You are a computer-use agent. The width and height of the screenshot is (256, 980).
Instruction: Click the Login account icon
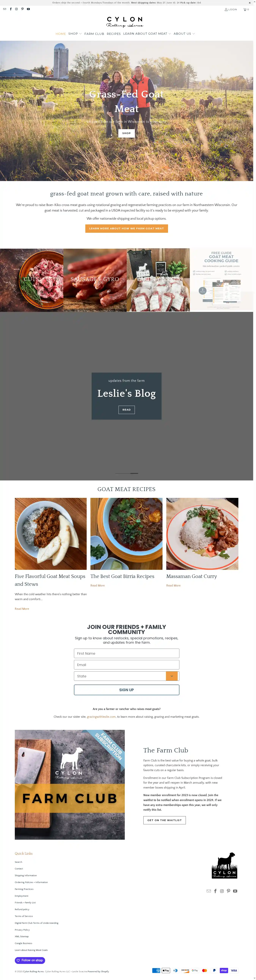click(231, 9)
